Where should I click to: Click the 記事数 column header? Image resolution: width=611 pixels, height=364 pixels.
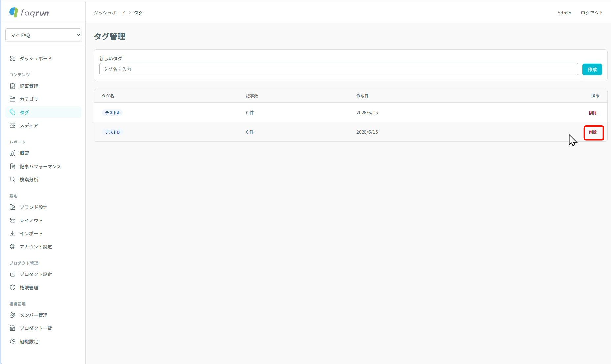pyautogui.click(x=252, y=96)
